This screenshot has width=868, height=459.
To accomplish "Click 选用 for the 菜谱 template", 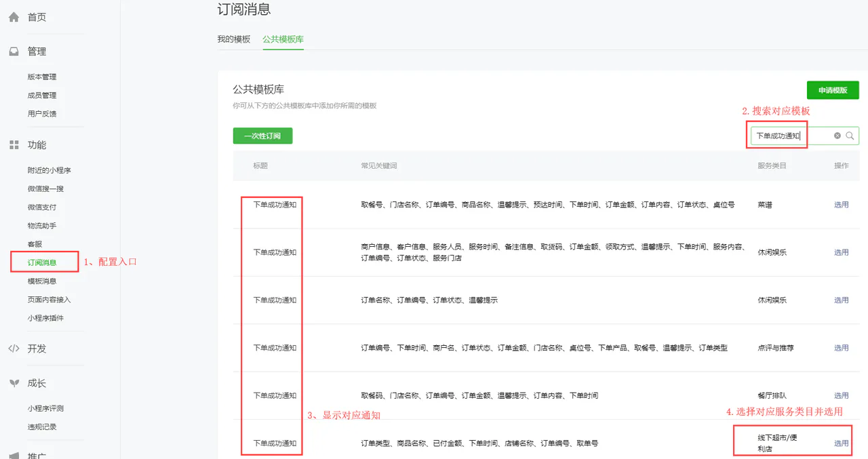I will (x=841, y=204).
